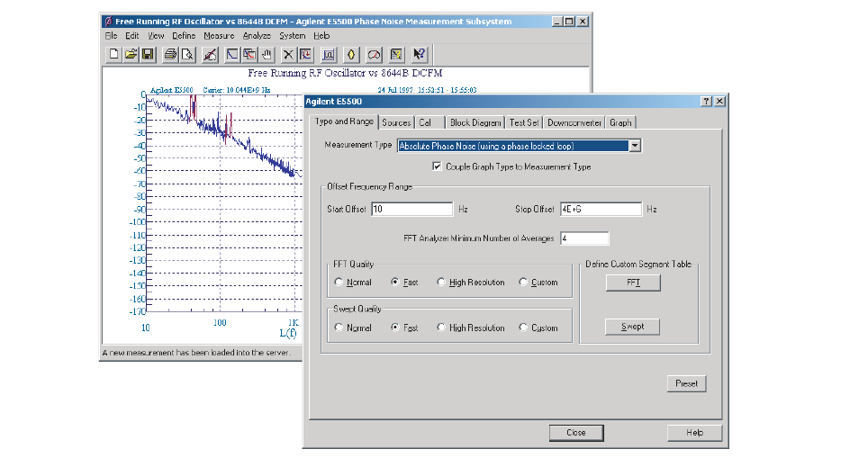Click the hand pan tool icon
This screenshot has width=868, height=467.
[266, 54]
